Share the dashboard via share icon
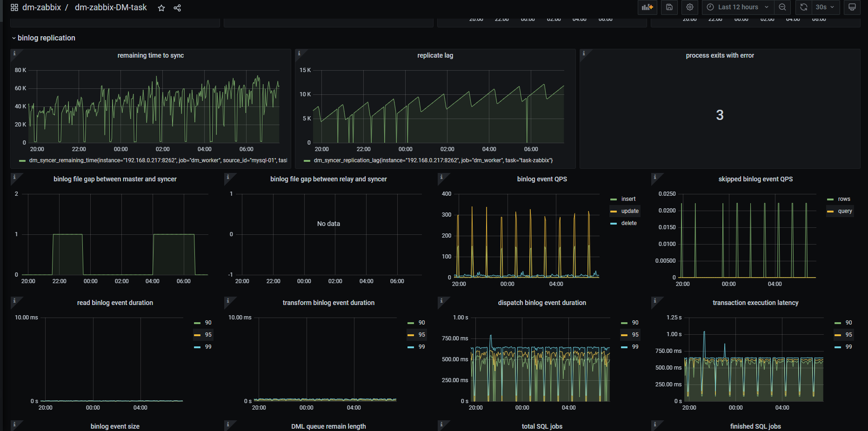Viewport: 868px width, 431px height. (x=177, y=8)
